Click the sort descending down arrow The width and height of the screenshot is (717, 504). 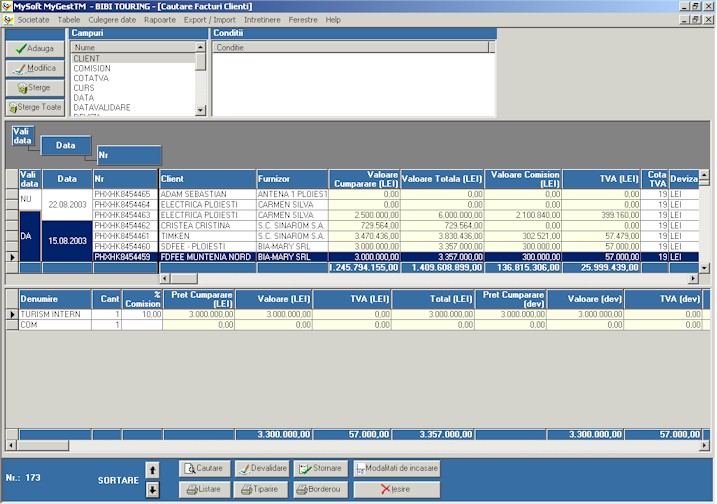[152, 489]
